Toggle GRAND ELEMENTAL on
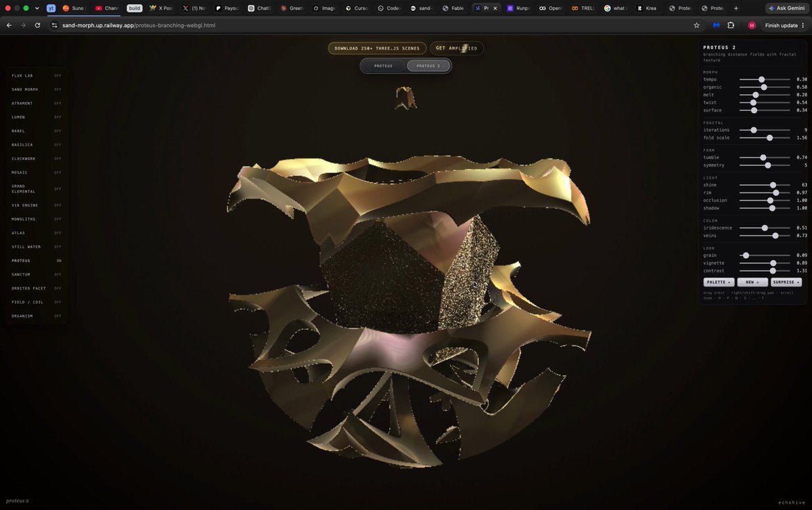 click(x=37, y=188)
